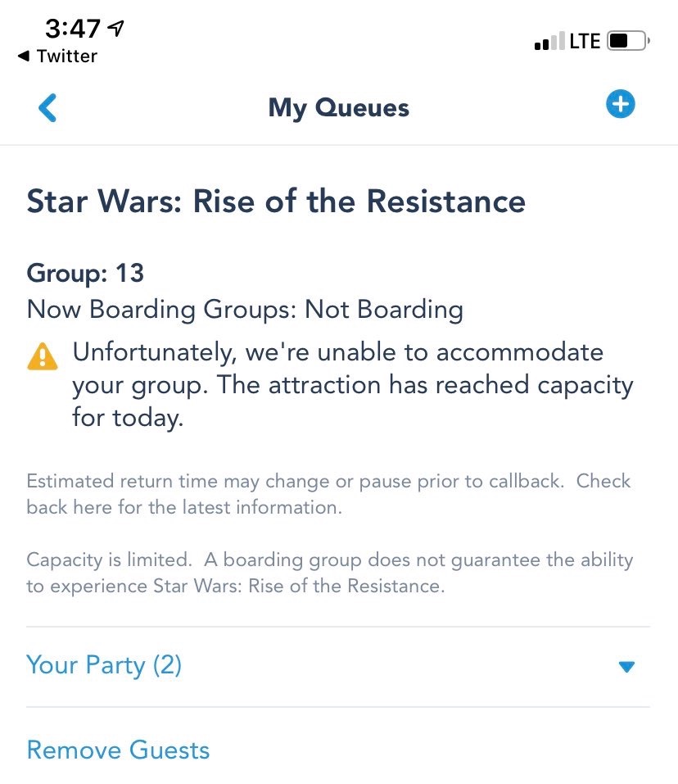Return to Twitter via the back-to-app link
This screenshot has width=678, height=784.
[56, 56]
